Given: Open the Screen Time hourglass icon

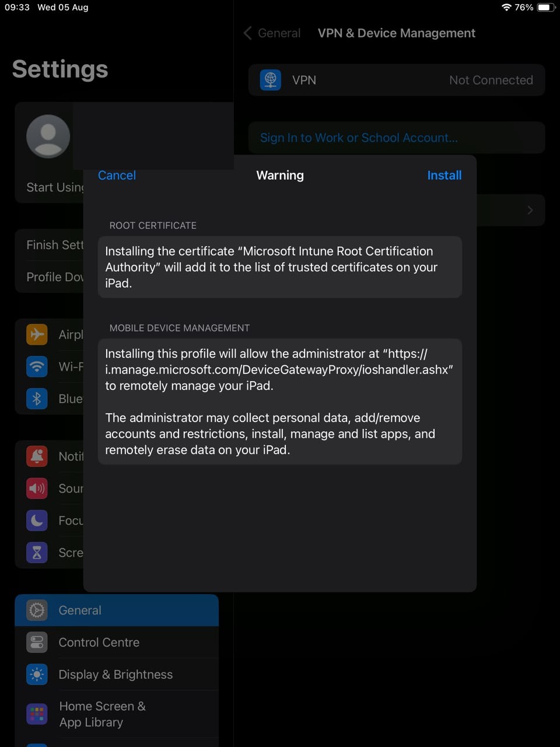Looking at the screenshot, I should click(37, 552).
